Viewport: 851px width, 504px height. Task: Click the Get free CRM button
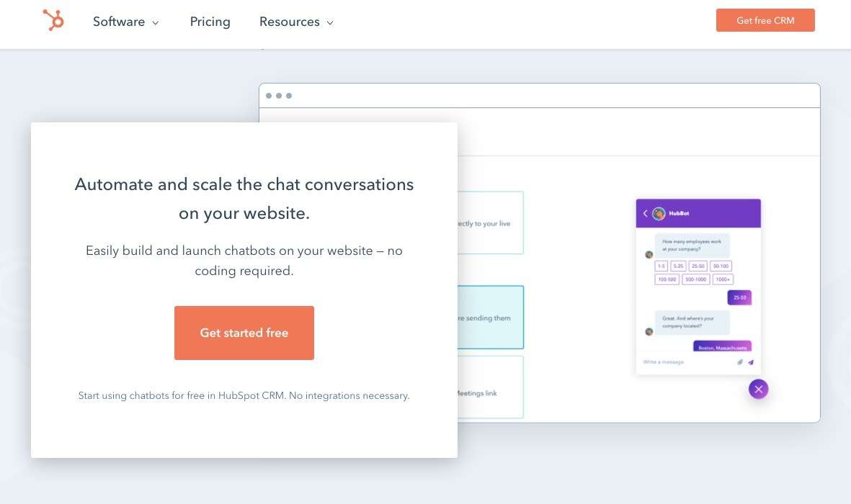(765, 20)
